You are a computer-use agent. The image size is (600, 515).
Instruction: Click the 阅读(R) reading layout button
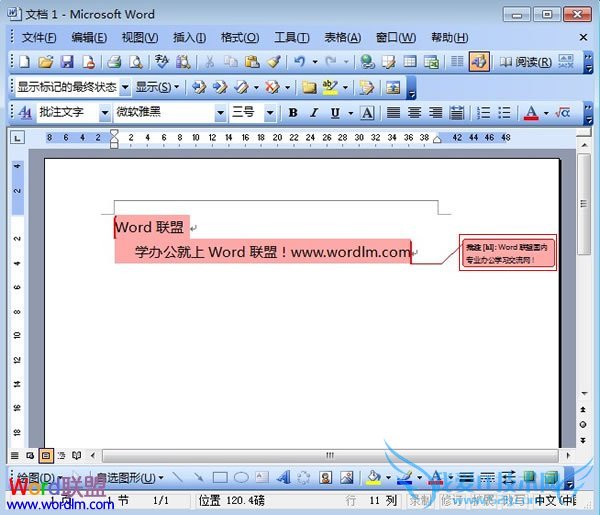525,62
